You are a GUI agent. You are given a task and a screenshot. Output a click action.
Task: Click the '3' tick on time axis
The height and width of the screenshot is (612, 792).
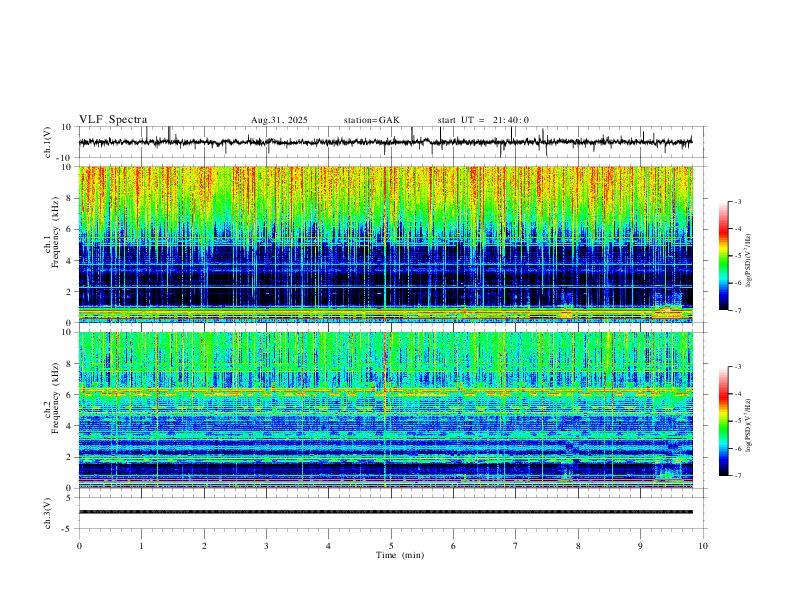click(x=266, y=546)
